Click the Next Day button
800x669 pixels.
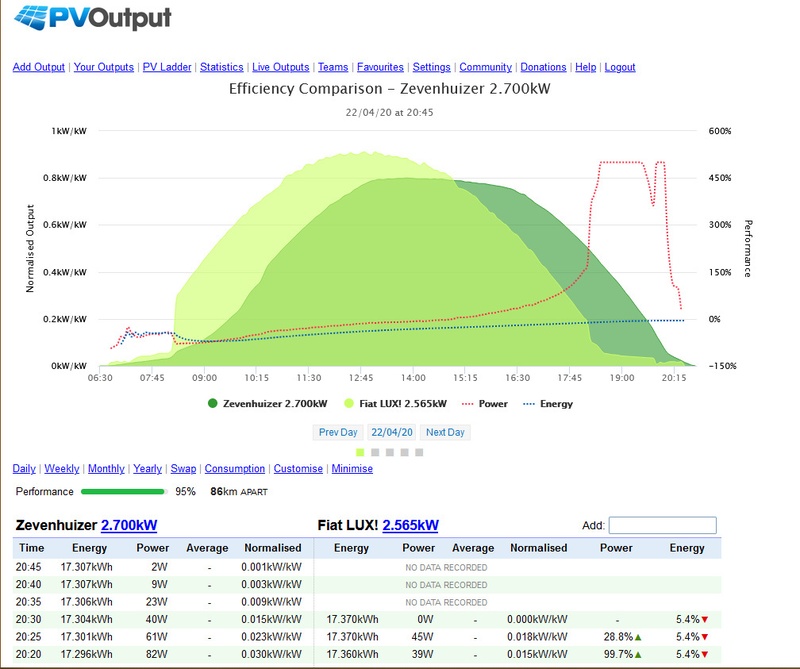tap(445, 432)
